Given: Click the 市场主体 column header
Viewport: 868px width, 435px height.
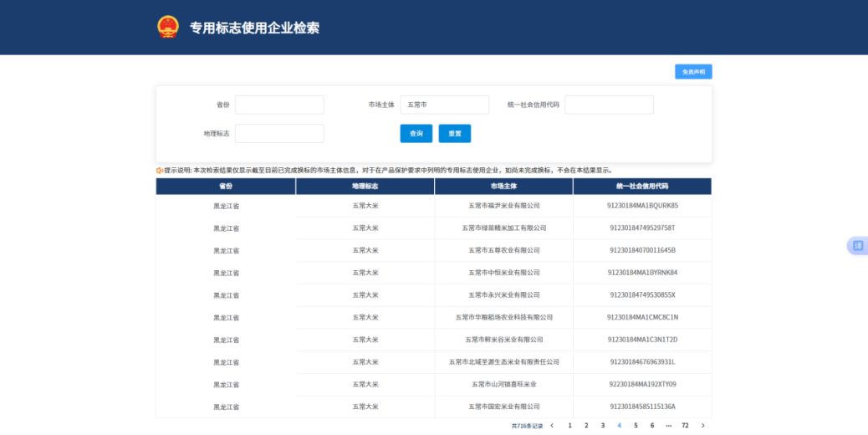Looking at the screenshot, I should (x=503, y=187).
